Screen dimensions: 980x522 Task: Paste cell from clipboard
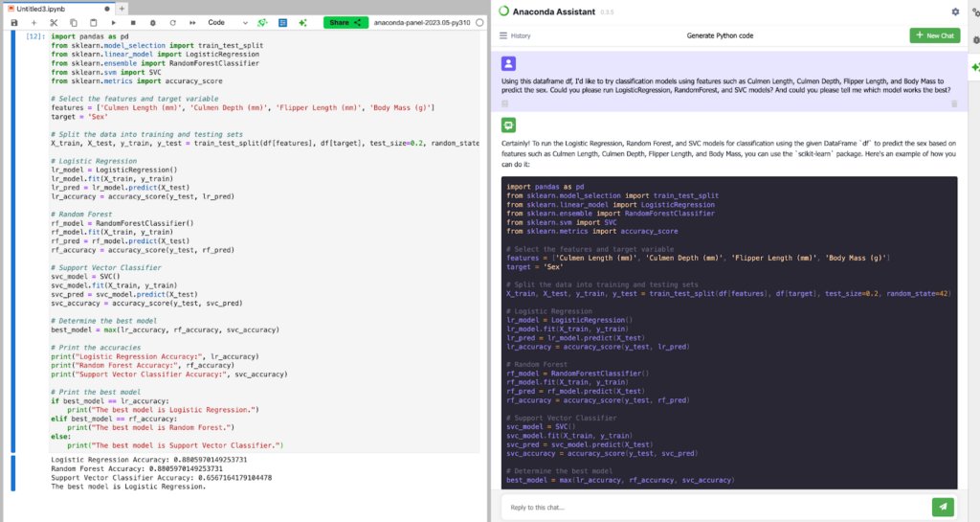point(93,23)
